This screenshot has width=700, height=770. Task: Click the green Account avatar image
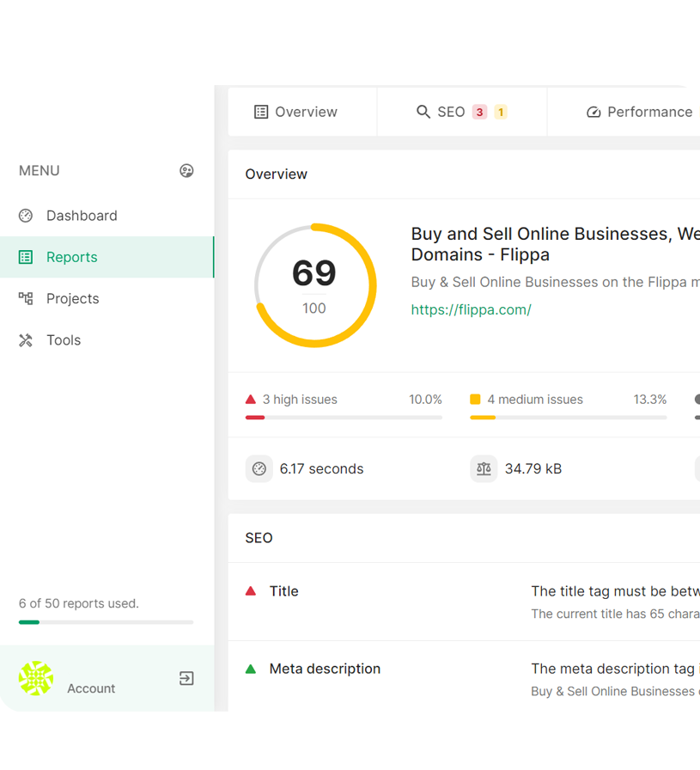(36, 678)
